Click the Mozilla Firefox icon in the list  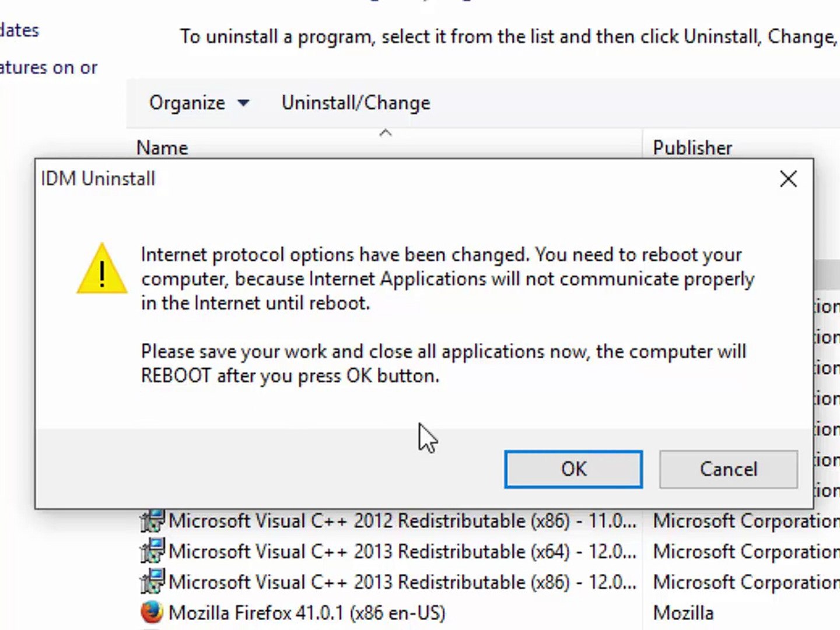coord(152,612)
